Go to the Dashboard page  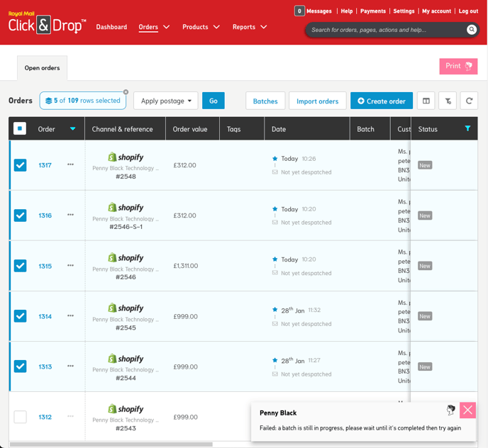(x=111, y=27)
